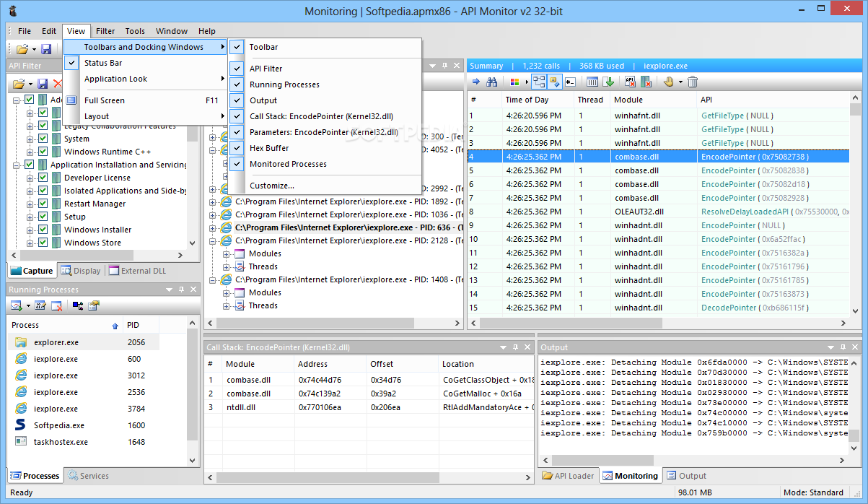Screen dimensions: 868x504
Task: Click the first icon in Running Processes toolbar
Action: 16,306
